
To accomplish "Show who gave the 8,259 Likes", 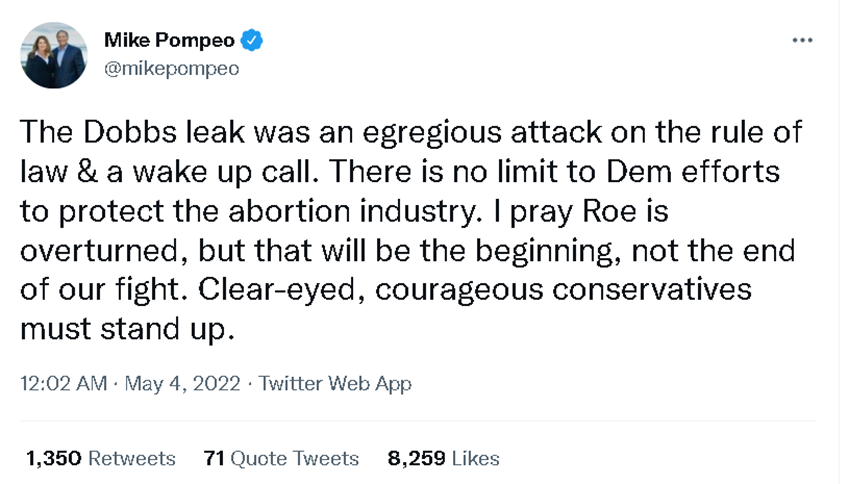I will point(443,458).
